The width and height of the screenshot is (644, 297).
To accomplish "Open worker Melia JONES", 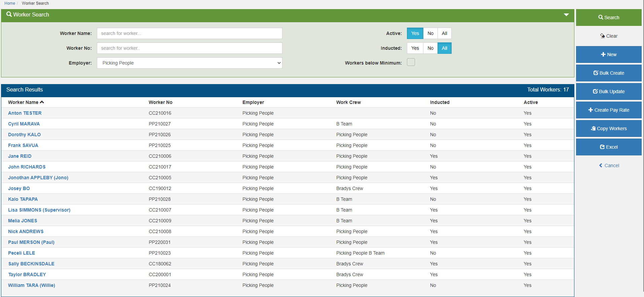I will pos(23,221).
